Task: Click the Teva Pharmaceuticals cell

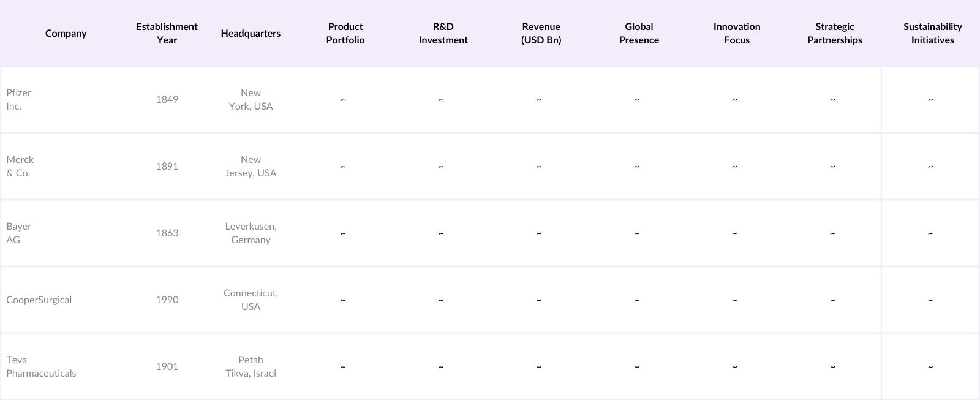Action: pyautogui.click(x=41, y=366)
